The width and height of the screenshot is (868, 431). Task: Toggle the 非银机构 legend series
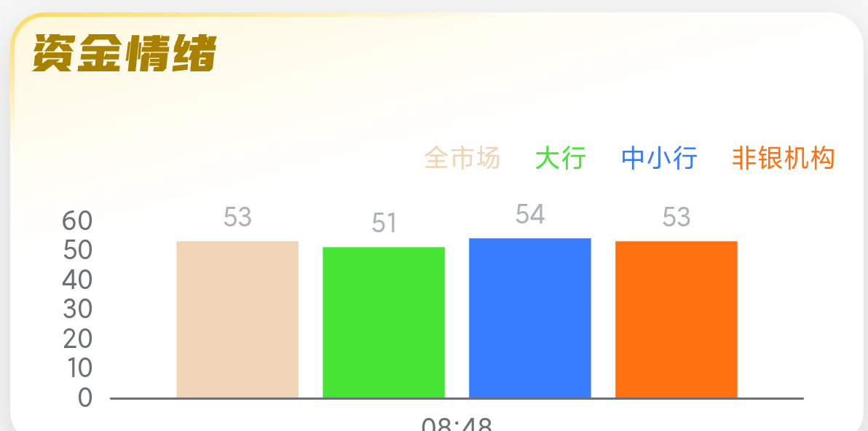coord(784,159)
